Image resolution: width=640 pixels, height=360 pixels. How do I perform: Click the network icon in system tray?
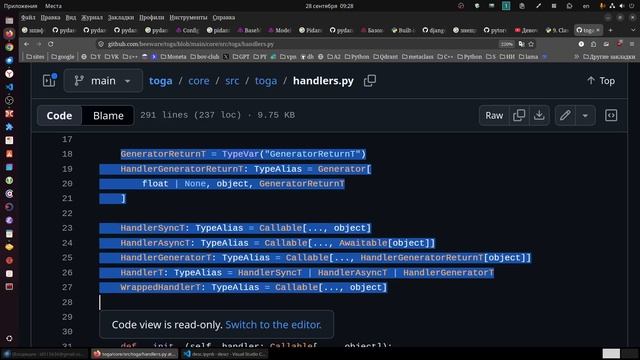[x=612, y=6]
